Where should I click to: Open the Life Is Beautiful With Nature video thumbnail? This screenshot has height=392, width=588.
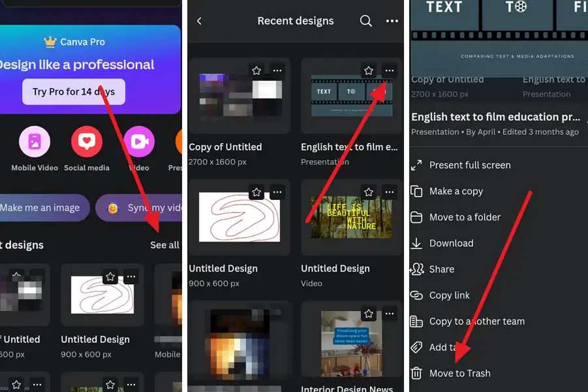click(x=352, y=217)
